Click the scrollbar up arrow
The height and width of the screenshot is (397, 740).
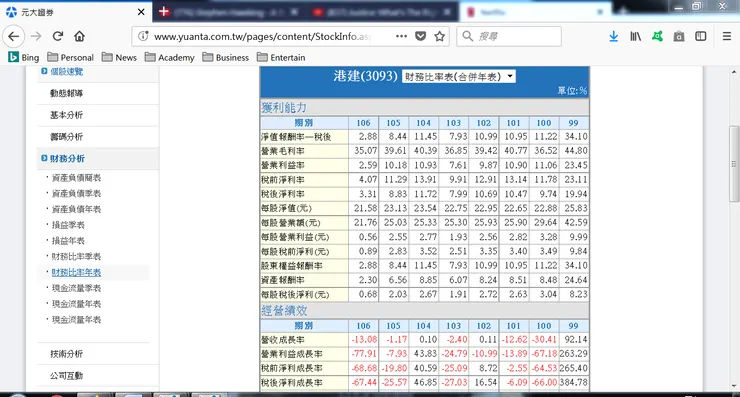[734, 72]
